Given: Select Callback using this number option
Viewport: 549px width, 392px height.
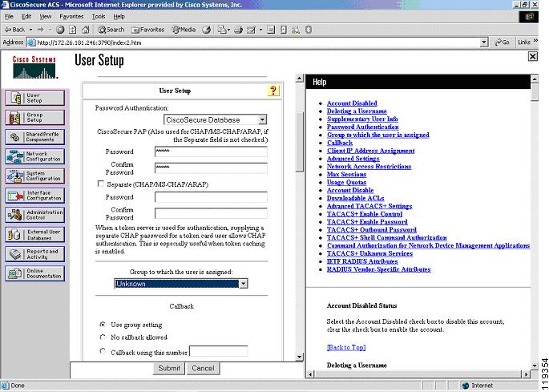Looking at the screenshot, I should 103,350.
